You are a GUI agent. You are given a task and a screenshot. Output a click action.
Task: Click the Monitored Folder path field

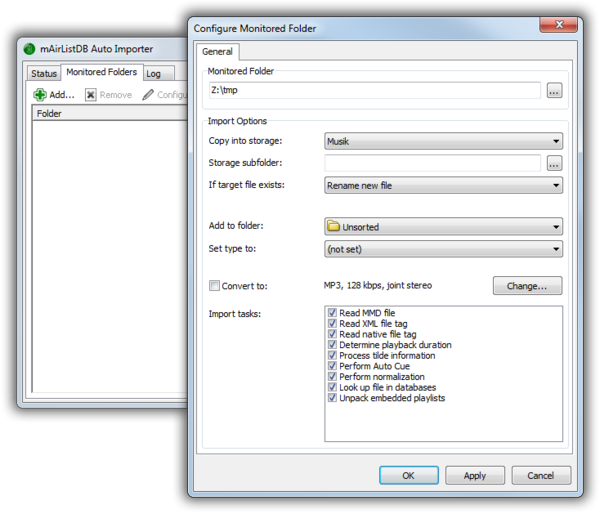click(x=375, y=90)
